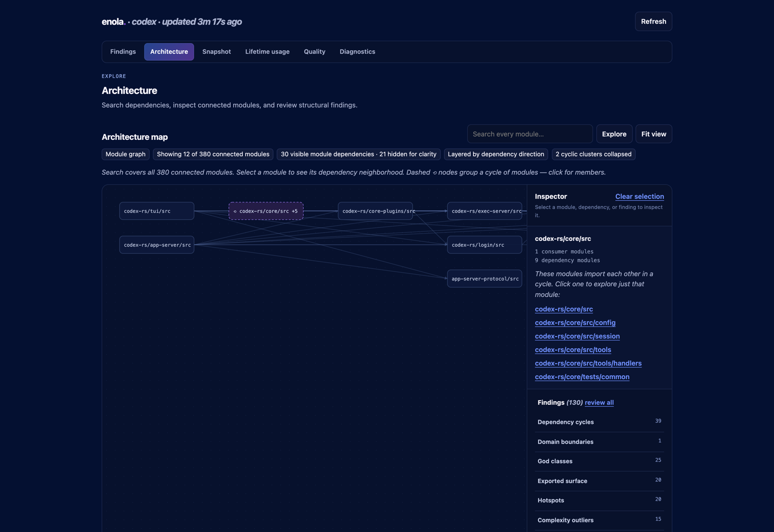Select the codex-rs/tui/src node

[x=157, y=211]
